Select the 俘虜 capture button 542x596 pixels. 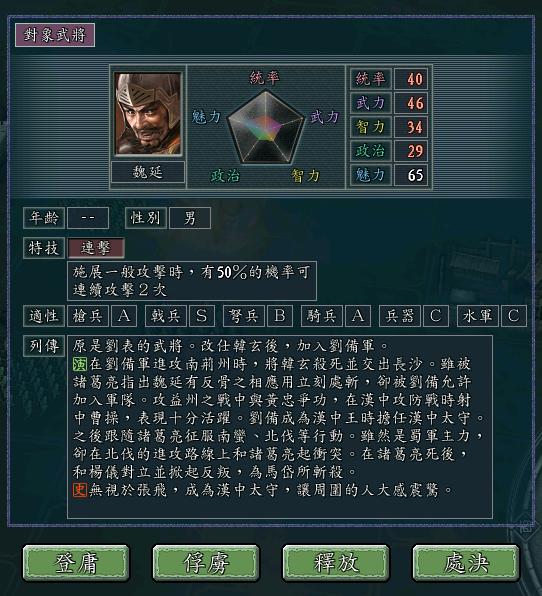(x=206, y=563)
